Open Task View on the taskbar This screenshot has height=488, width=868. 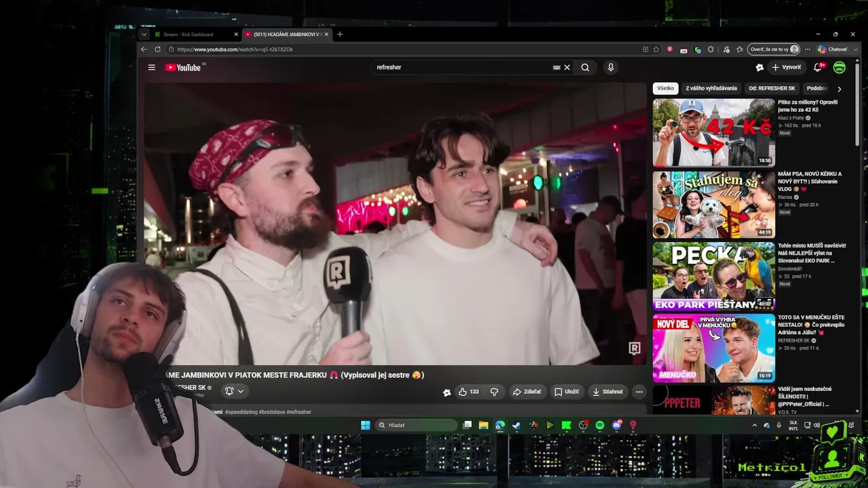click(x=467, y=426)
